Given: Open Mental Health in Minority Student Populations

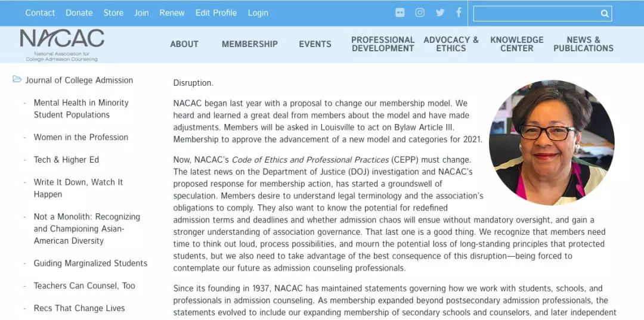Looking at the screenshot, I should coord(81,108).
